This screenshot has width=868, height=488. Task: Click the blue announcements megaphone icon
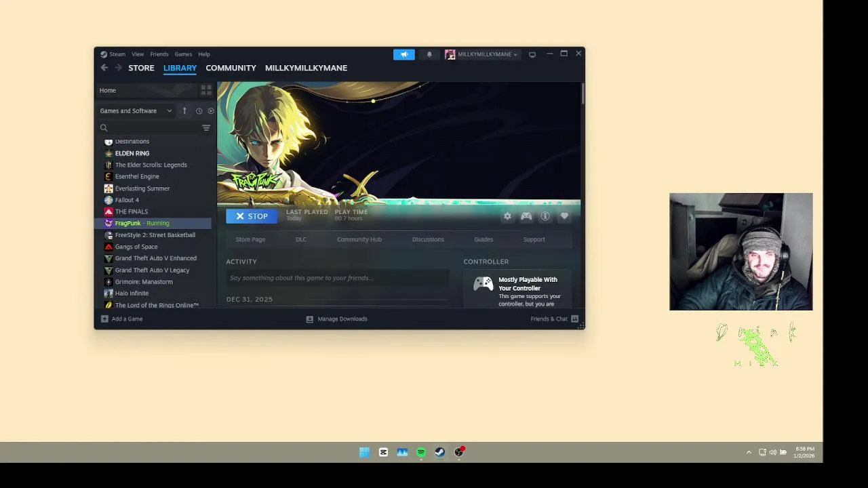pos(403,54)
